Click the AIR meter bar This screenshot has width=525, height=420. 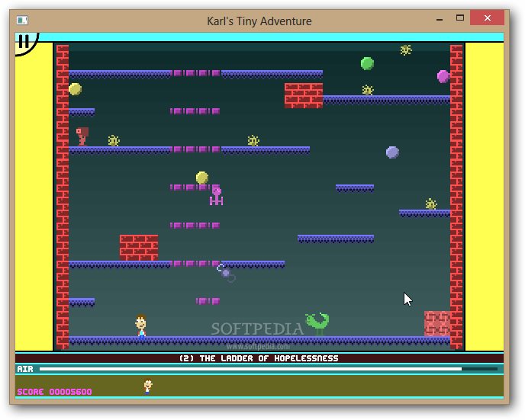pyautogui.click(x=269, y=369)
